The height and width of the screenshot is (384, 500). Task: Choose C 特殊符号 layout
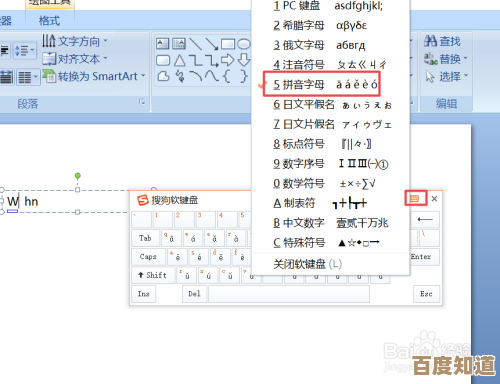(x=330, y=242)
